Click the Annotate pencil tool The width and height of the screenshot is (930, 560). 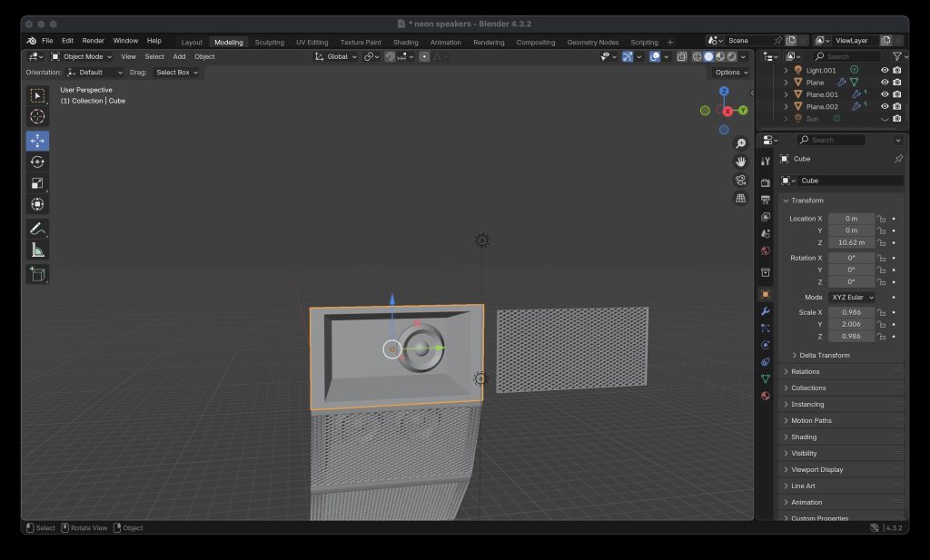37,229
